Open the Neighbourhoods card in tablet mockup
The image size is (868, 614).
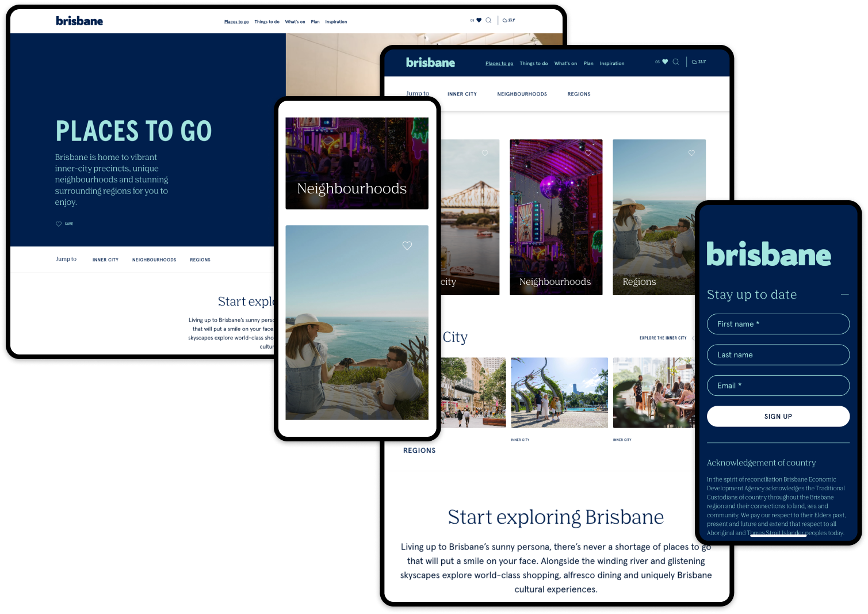pos(556,217)
